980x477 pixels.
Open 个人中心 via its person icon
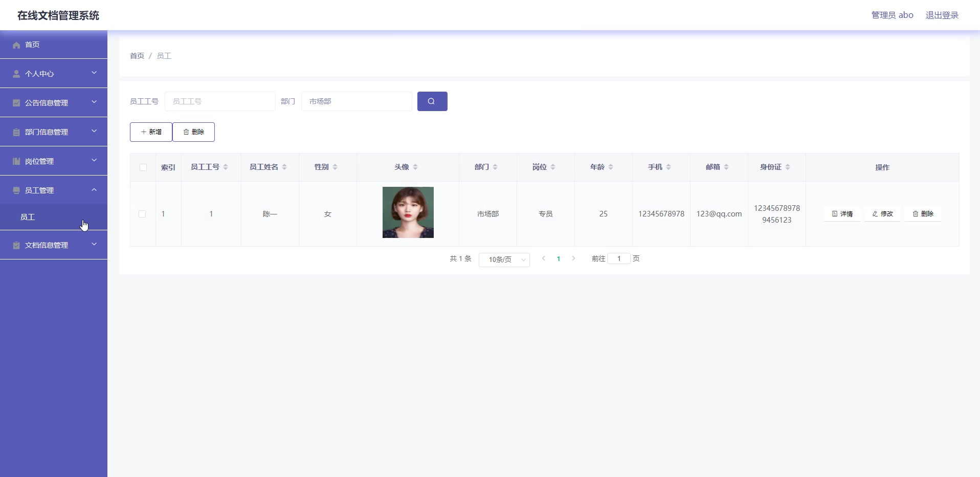16,73
